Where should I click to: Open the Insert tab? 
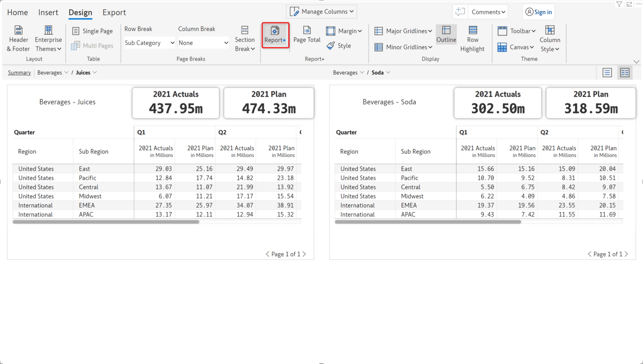pyautogui.click(x=48, y=13)
